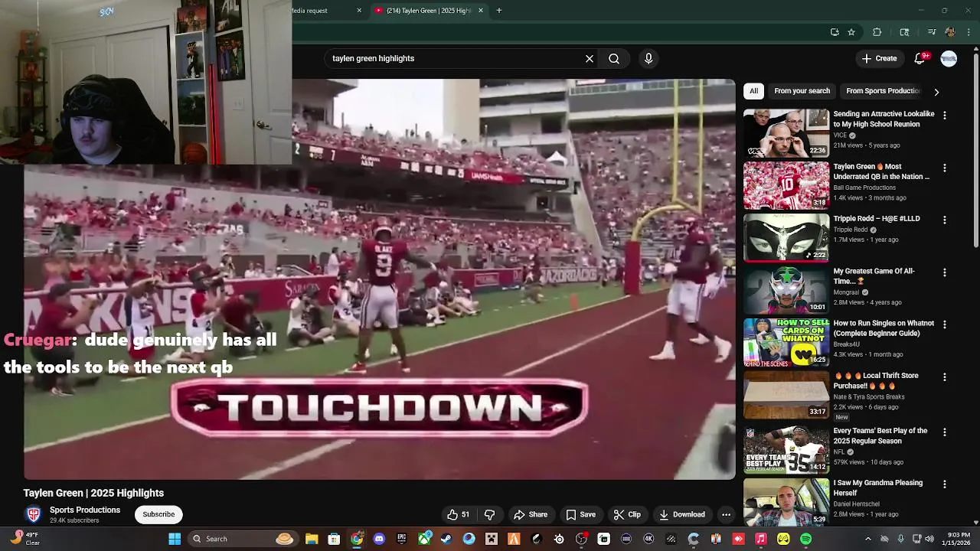This screenshot has height=551, width=980.
Task: Bookmark this page with the star icon
Action: [851, 32]
